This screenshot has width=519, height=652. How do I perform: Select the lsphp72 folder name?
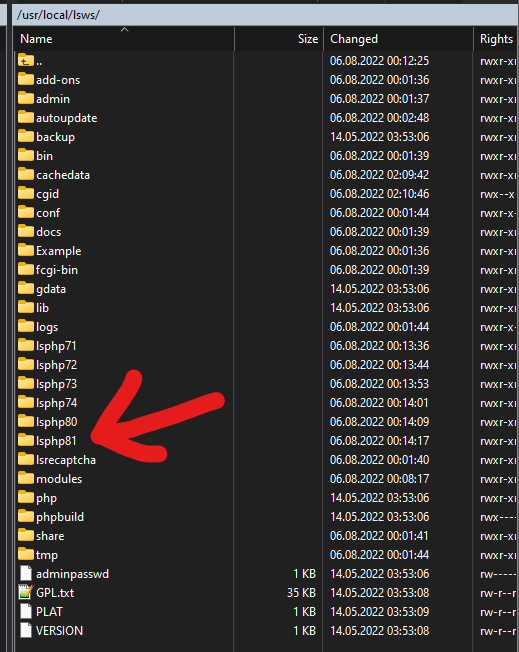coord(57,365)
